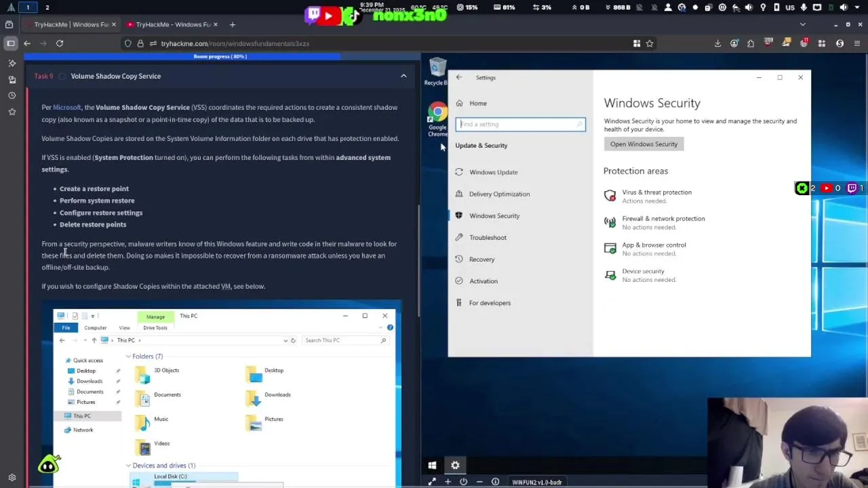Open a new browser tab
Image resolution: width=868 pixels, height=488 pixels.
coord(232,24)
